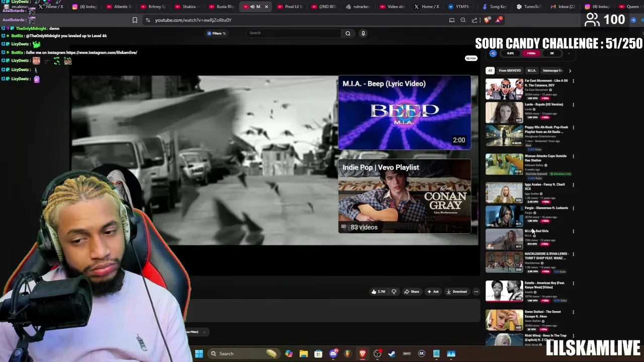Open Discord from the taskbar
This screenshot has height=362, width=644.
click(333, 354)
